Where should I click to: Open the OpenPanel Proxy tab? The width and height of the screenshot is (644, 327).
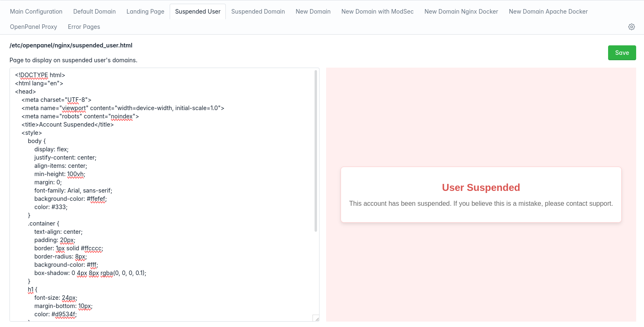pyautogui.click(x=33, y=27)
